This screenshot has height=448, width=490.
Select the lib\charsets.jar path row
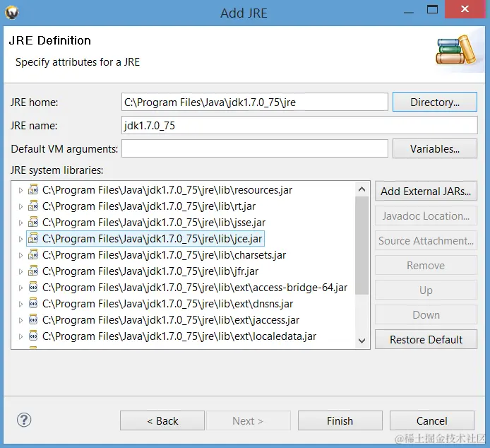click(164, 255)
